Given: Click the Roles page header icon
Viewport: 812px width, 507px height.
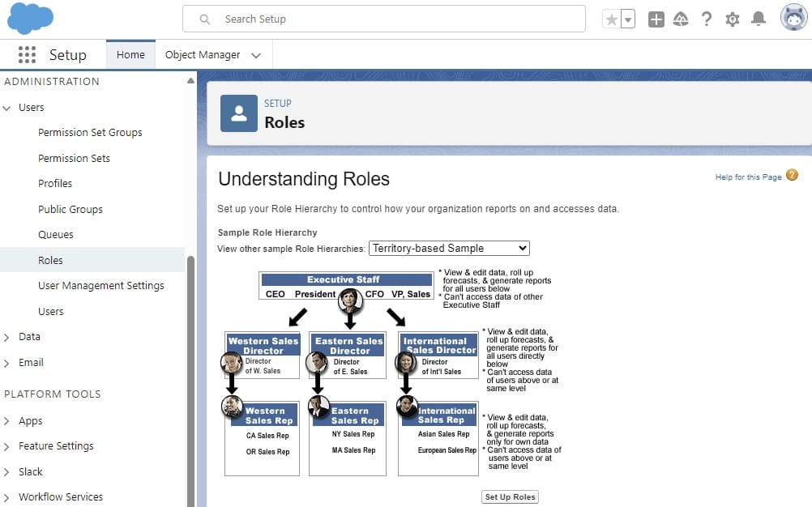Looking at the screenshot, I should click(x=239, y=113).
